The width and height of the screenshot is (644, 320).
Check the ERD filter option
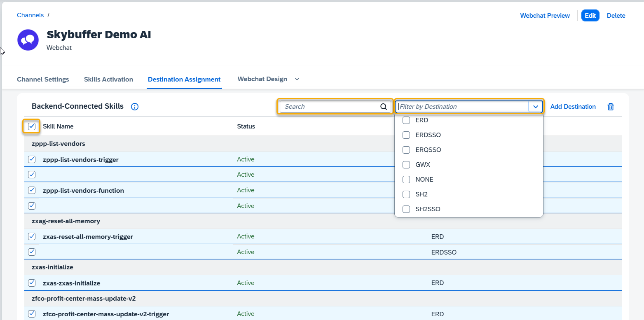pos(406,120)
